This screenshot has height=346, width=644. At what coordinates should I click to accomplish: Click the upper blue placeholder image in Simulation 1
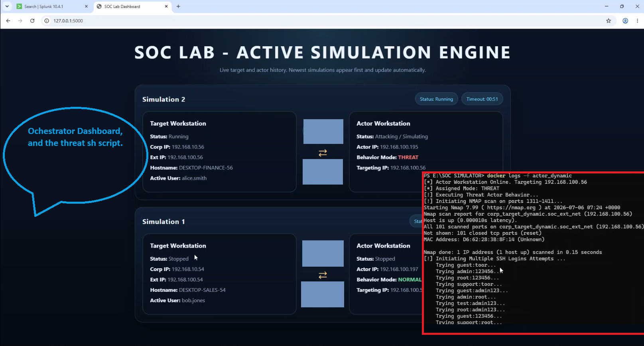click(323, 254)
